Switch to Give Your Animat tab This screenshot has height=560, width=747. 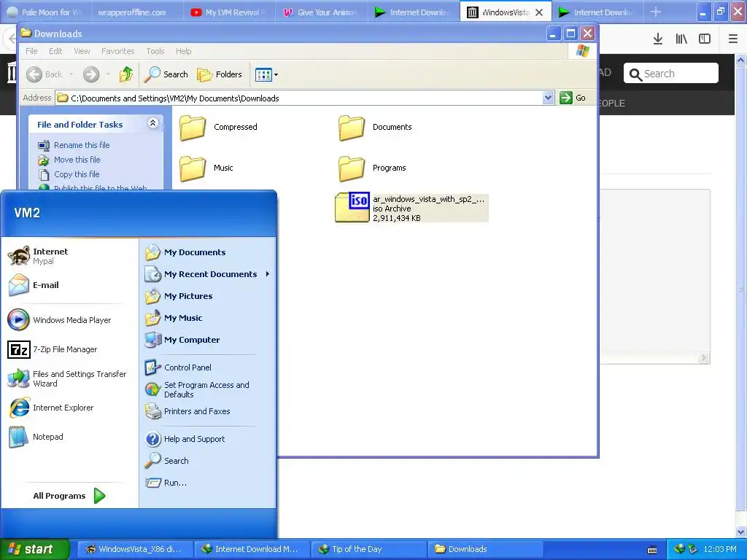coord(322,12)
